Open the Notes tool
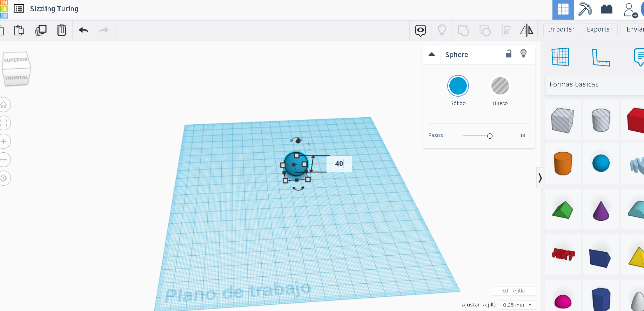This screenshot has width=644, height=311. [x=639, y=57]
